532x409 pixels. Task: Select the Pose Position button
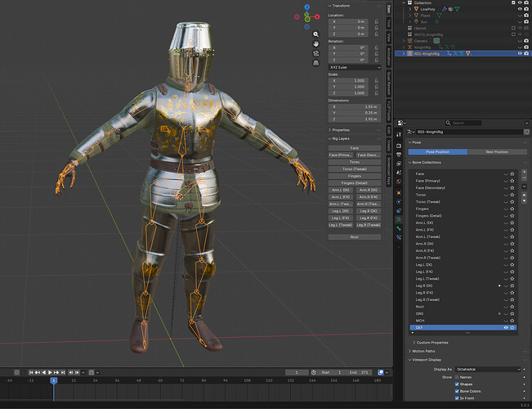click(438, 152)
